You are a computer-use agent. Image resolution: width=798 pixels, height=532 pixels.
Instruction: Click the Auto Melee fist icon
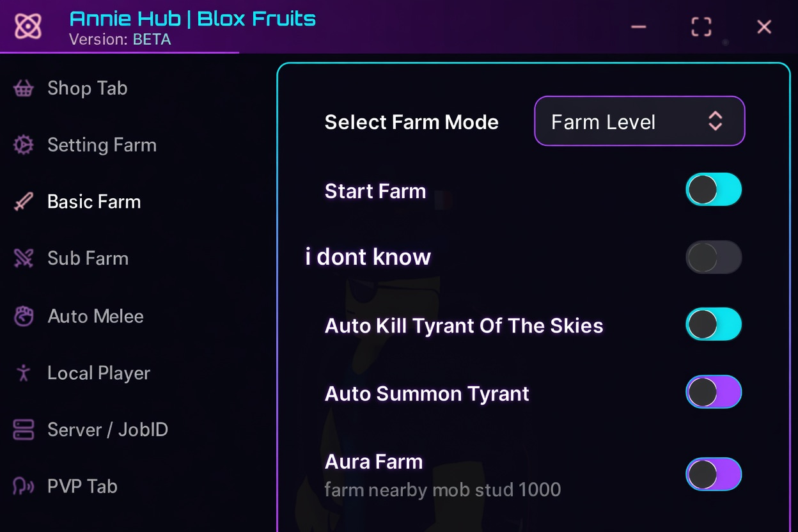coord(24,316)
